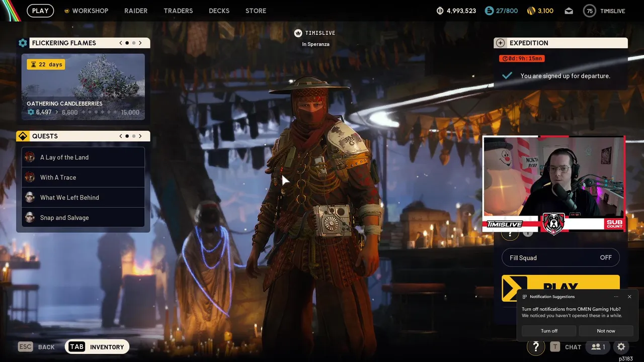
Task: Select first Flickering Flames page dot
Action: coord(127,43)
